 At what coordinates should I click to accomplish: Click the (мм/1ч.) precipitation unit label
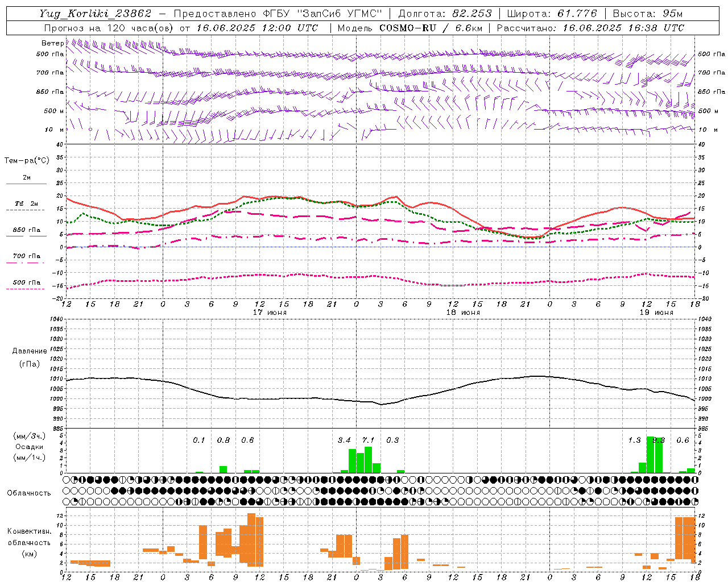[30, 458]
